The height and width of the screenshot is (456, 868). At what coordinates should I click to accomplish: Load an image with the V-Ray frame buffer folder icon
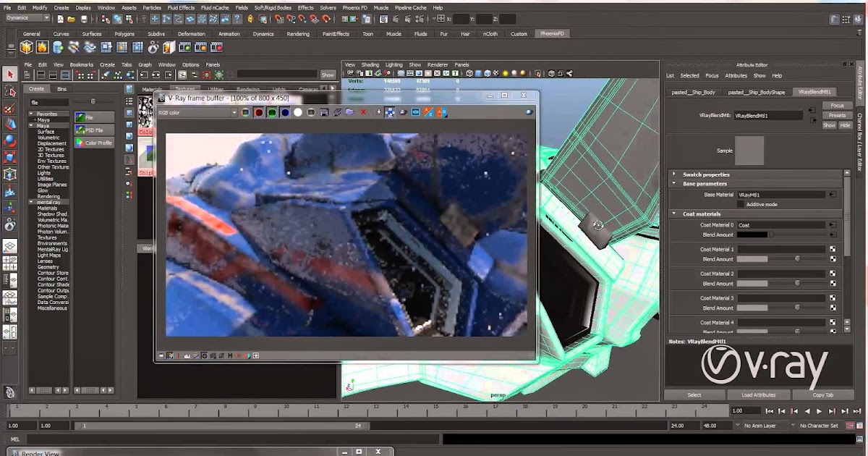tap(349, 112)
